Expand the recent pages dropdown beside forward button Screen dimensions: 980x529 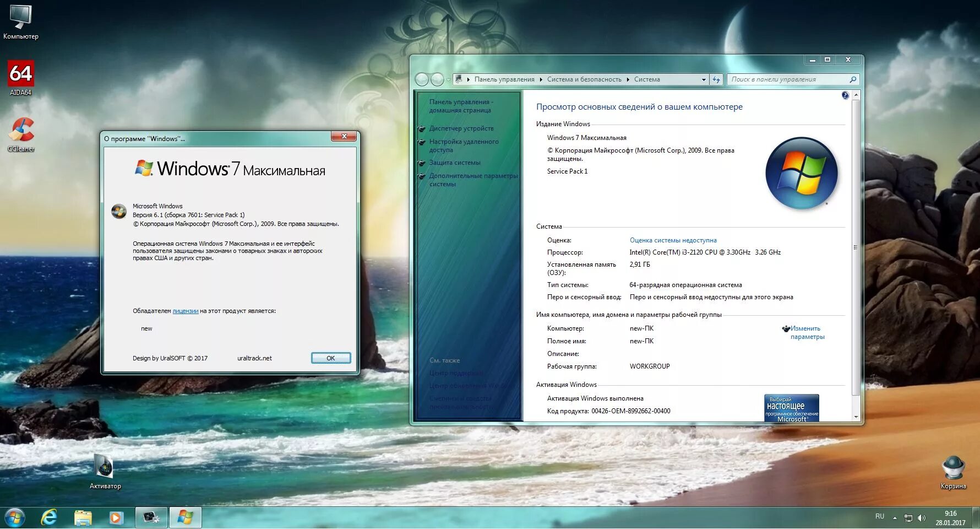(448, 80)
